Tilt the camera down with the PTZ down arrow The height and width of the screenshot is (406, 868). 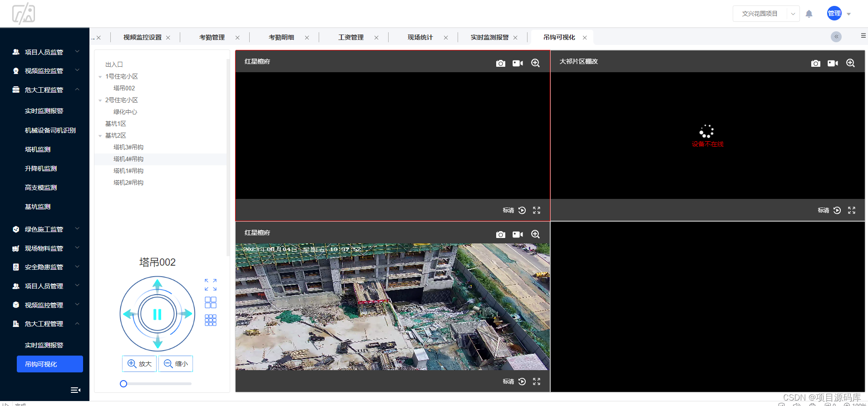(158, 342)
